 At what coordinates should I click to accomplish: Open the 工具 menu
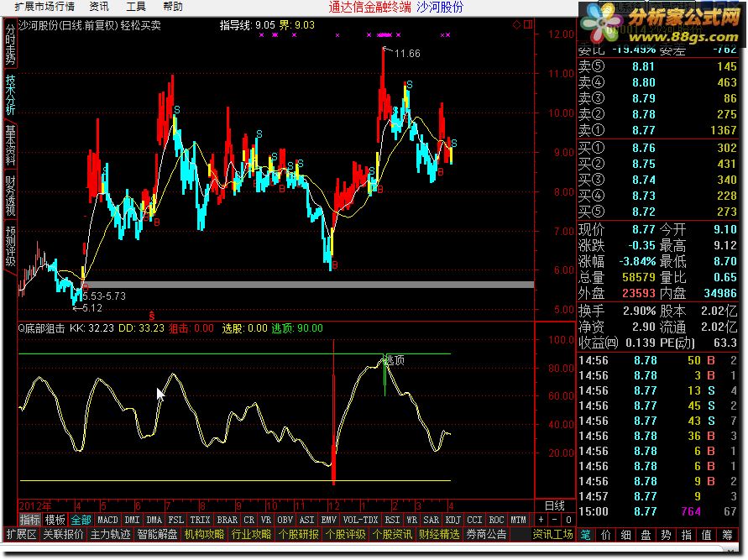coord(136,7)
